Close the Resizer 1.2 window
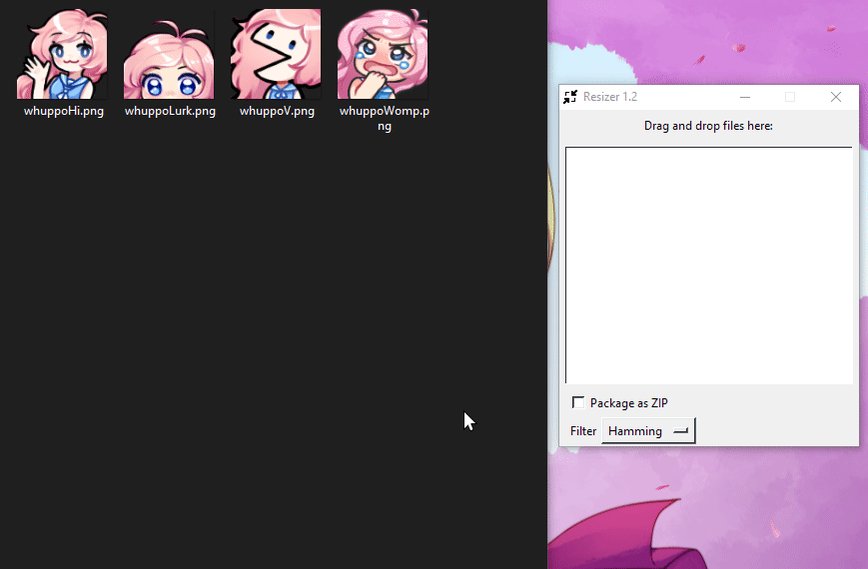Image resolution: width=868 pixels, height=569 pixels. point(836,97)
